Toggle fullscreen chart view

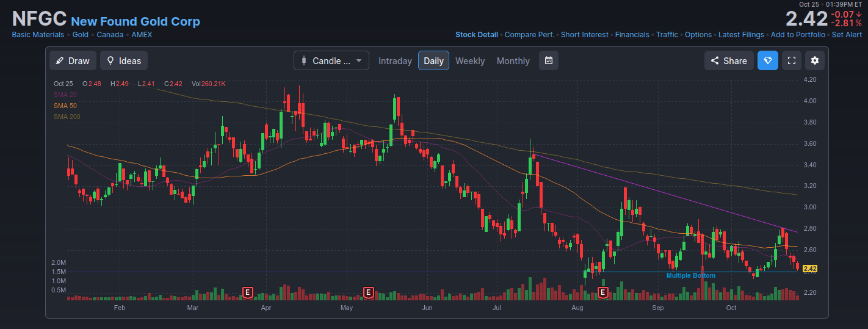click(x=792, y=60)
